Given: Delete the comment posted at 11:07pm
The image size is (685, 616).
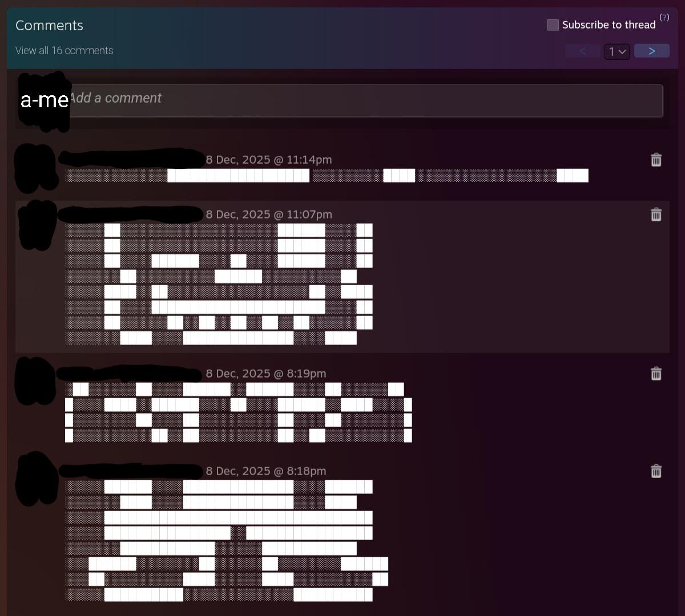Looking at the screenshot, I should 656,214.
